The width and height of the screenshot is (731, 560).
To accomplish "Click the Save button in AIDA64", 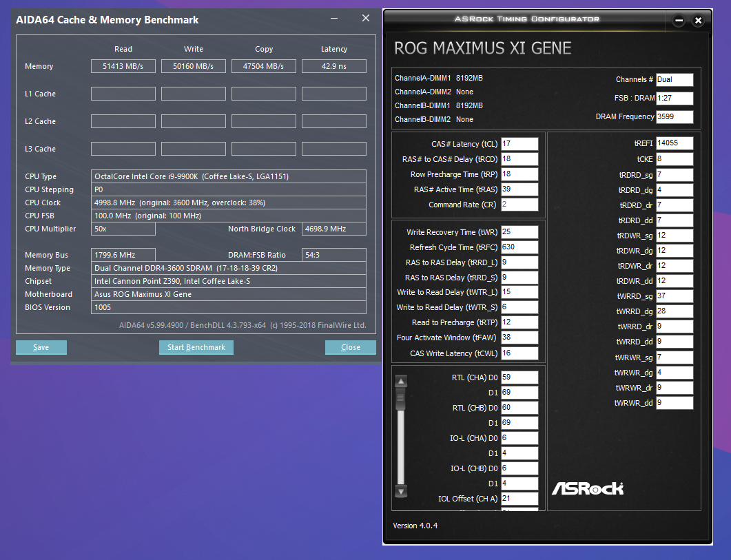I will pyautogui.click(x=41, y=347).
